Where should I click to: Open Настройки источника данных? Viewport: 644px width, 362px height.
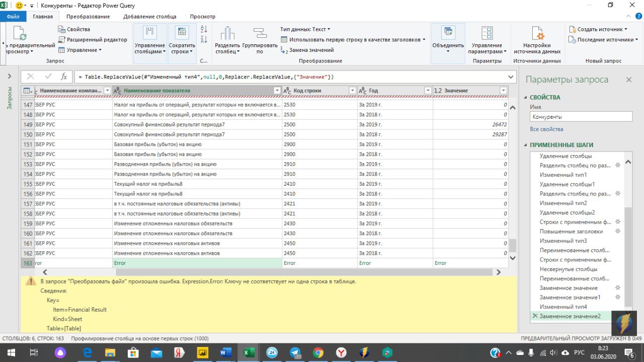coord(537,40)
